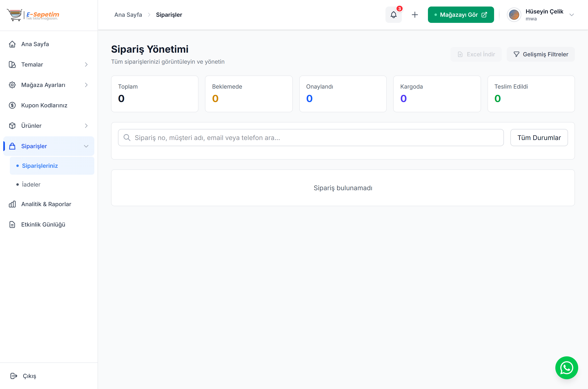
Task: Click the Teslim Edildi stat card
Action: click(531, 94)
